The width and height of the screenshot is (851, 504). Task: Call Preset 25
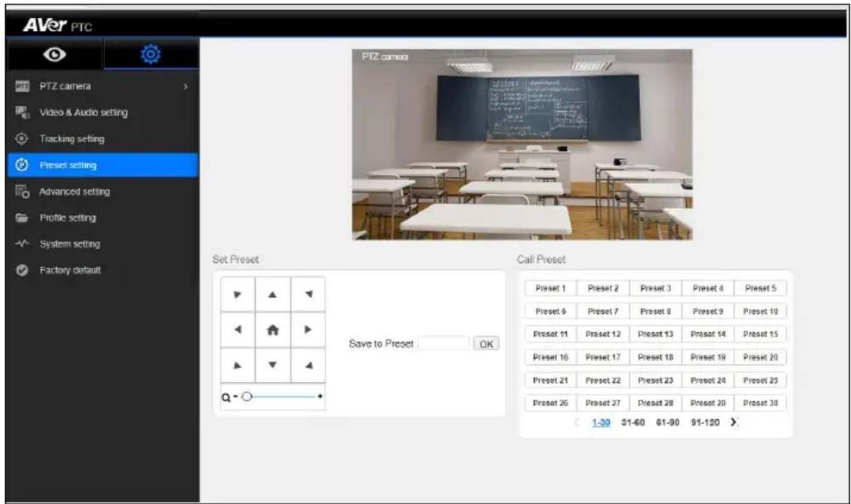pos(761,380)
